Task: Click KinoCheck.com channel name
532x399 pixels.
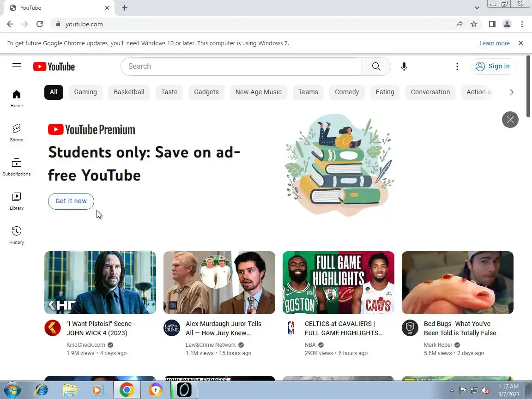Action: (x=86, y=345)
